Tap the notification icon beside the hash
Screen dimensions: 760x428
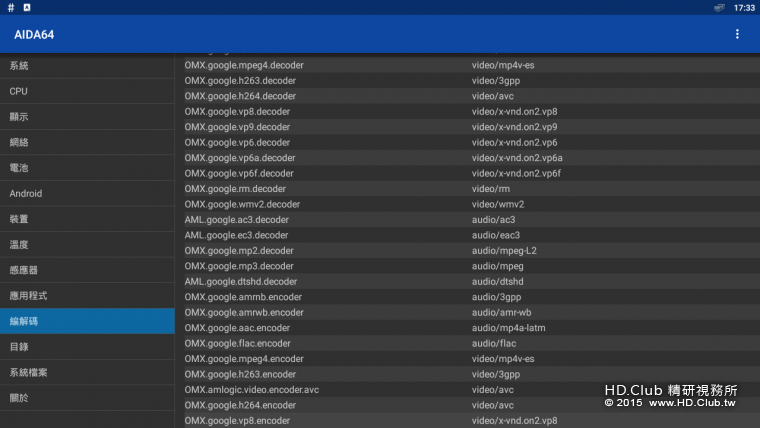[27, 7]
